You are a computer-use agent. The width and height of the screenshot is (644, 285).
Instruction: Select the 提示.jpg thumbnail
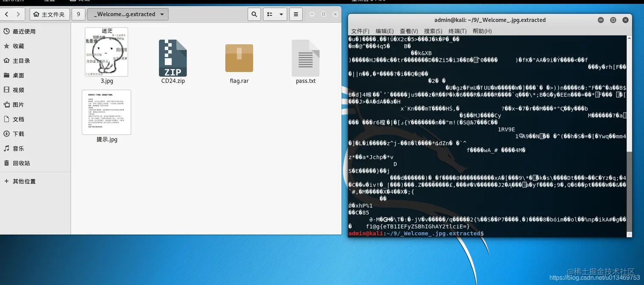(106, 112)
